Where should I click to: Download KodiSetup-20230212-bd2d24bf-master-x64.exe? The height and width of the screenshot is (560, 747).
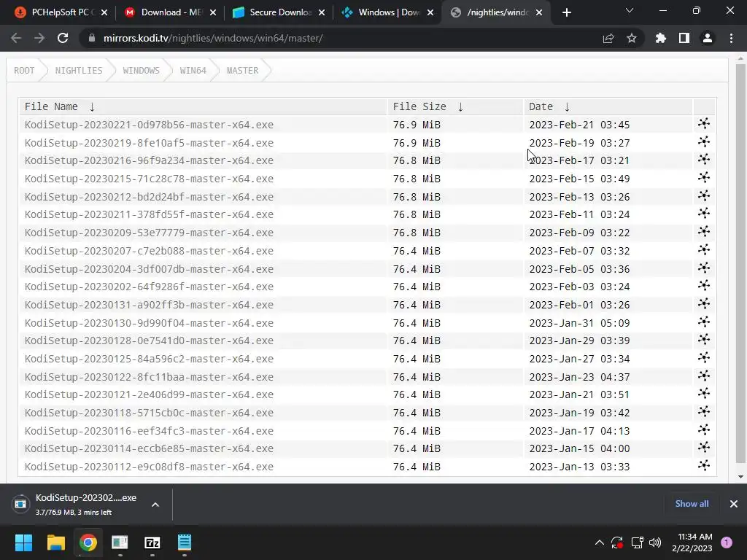click(149, 197)
